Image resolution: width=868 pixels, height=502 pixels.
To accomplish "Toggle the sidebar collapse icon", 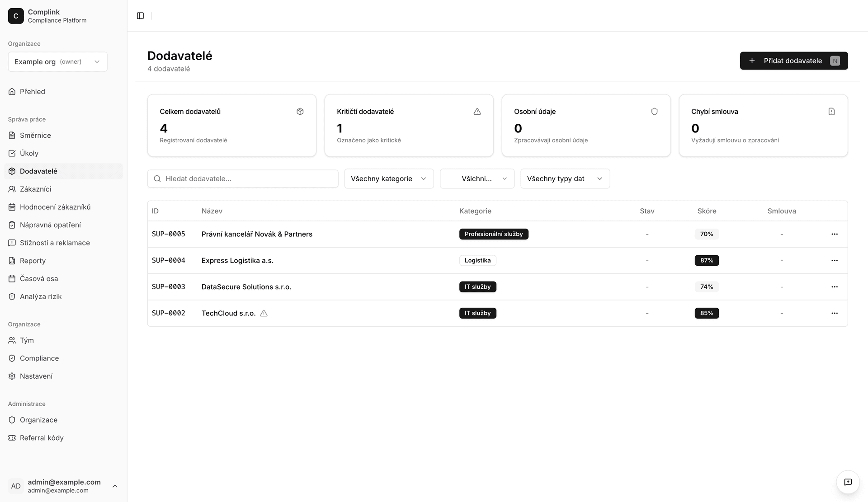I will point(140,16).
